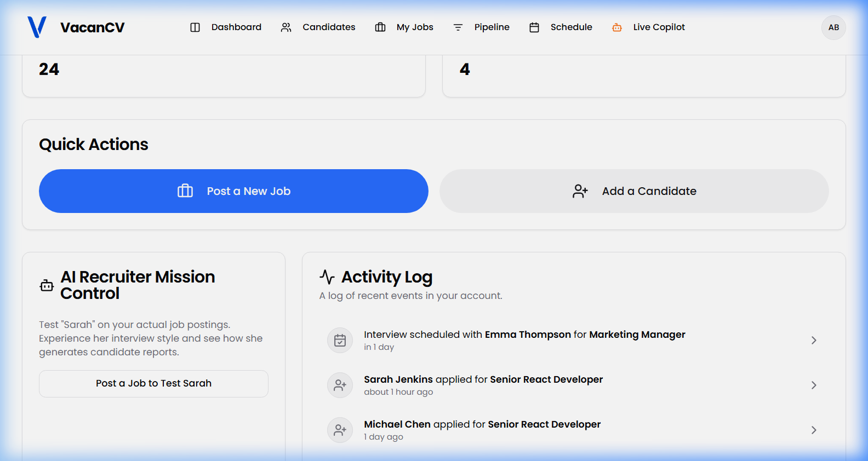This screenshot has width=868, height=461.
Task: Click the Candidates people icon in navbar
Action: [286, 27]
